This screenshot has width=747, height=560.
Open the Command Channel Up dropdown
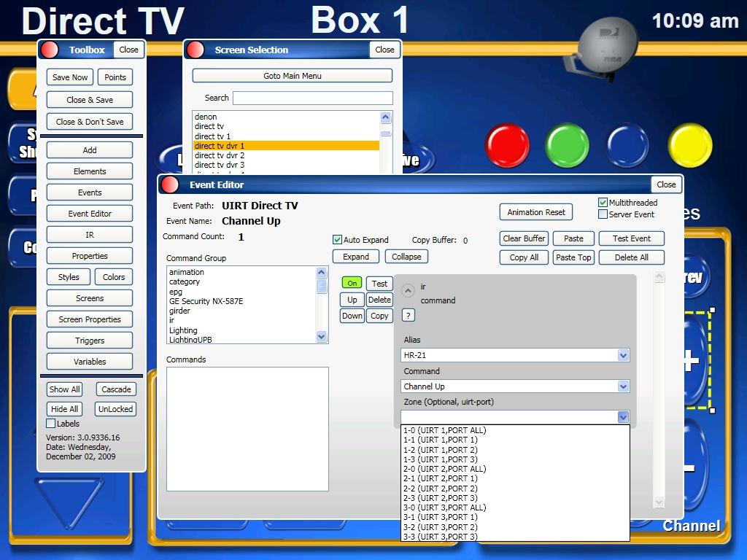point(623,386)
